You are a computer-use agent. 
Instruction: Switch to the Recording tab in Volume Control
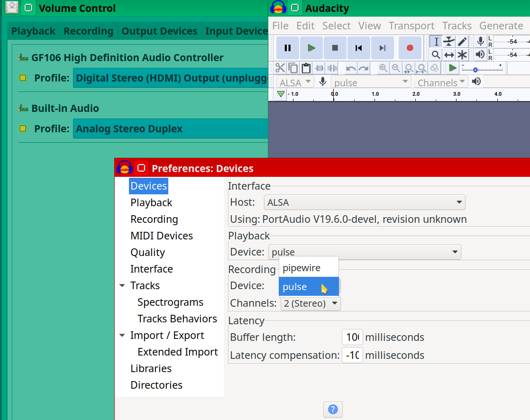(x=89, y=31)
